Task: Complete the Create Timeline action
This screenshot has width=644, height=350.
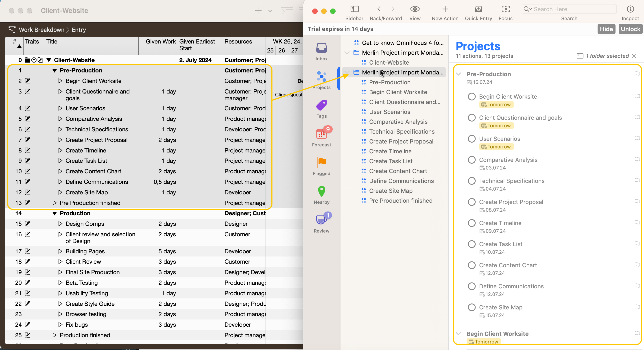Action: point(472,223)
